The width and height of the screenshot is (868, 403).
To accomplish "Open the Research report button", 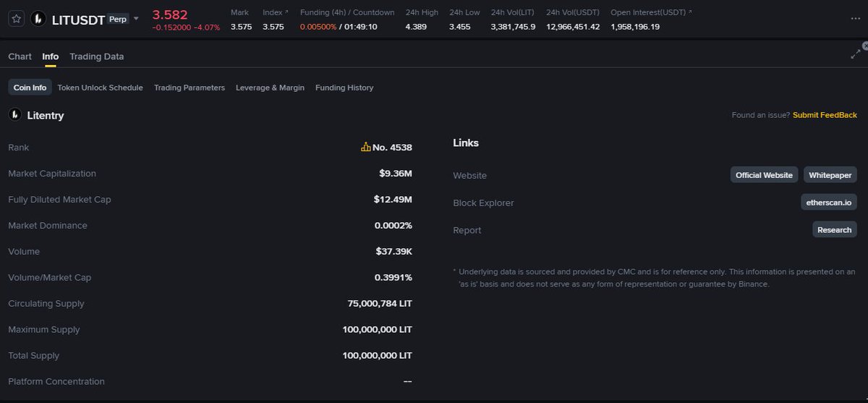I will [x=835, y=229].
